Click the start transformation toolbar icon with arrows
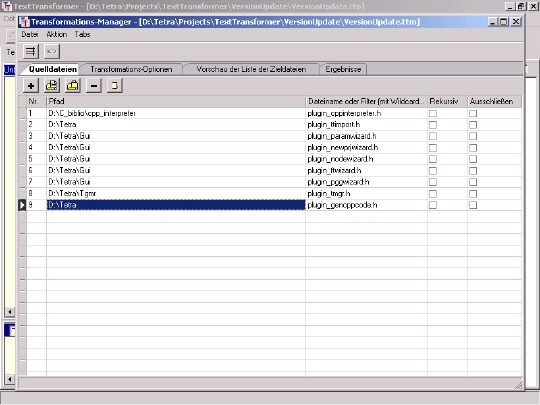The image size is (540, 405). click(31, 52)
